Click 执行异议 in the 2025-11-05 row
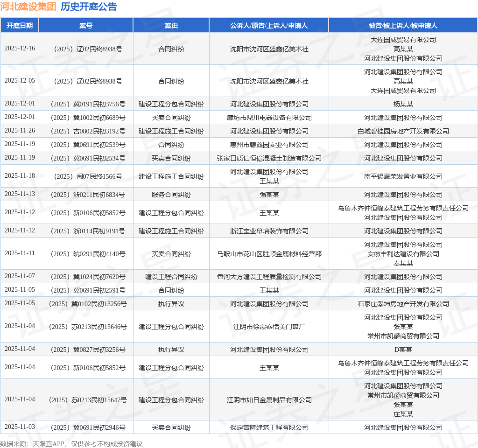 (171, 304)
